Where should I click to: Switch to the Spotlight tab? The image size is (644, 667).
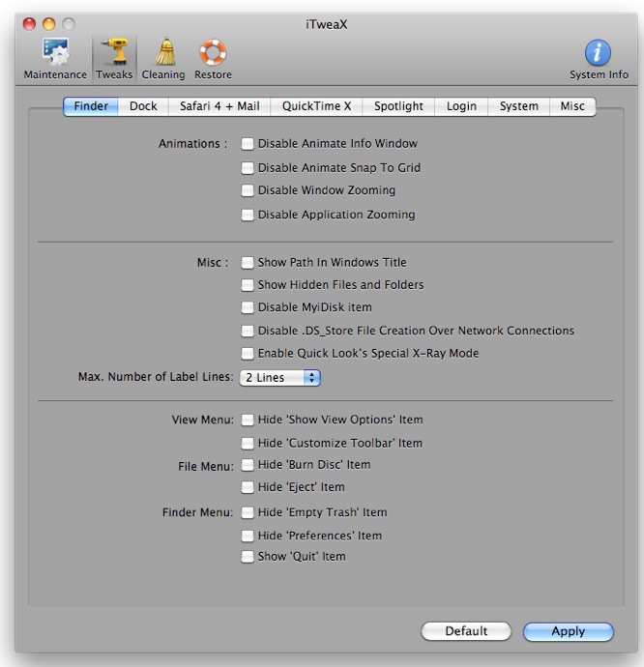[398, 106]
